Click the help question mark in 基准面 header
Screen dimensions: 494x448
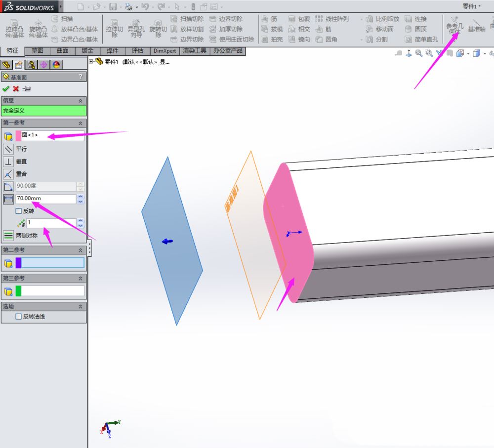coord(81,77)
